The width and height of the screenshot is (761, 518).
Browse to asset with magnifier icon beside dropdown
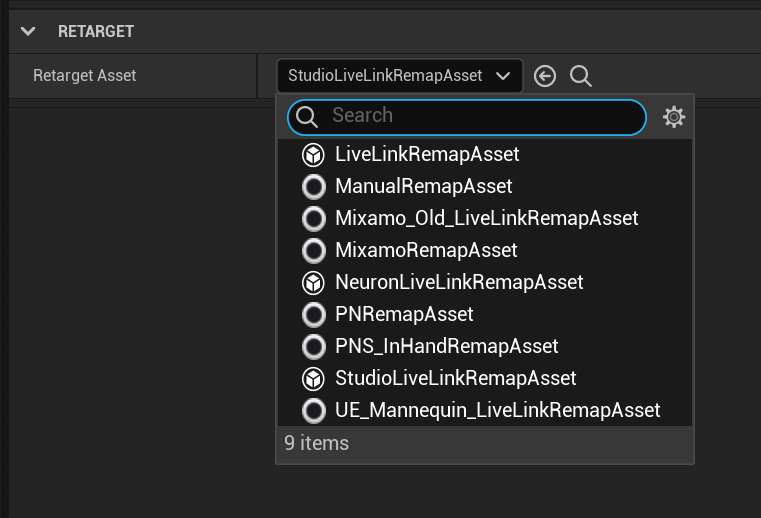coord(580,76)
